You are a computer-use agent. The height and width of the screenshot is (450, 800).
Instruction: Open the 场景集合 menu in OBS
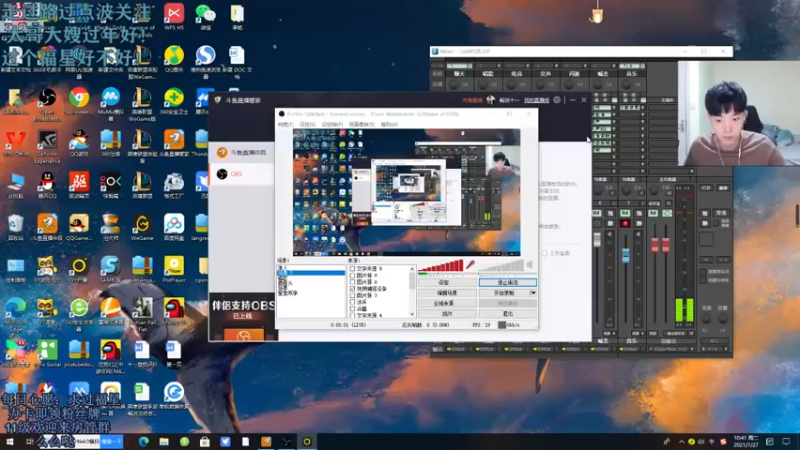click(362, 124)
